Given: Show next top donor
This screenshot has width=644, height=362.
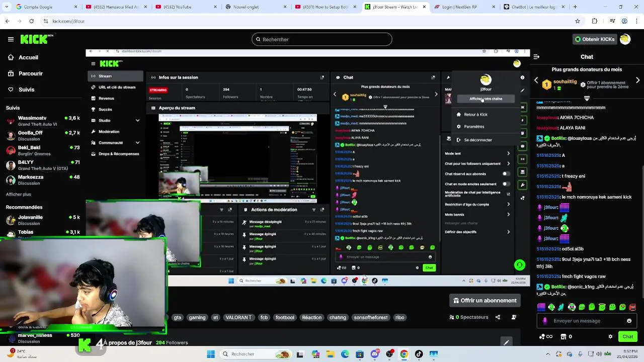Looking at the screenshot, I should click(x=638, y=80).
